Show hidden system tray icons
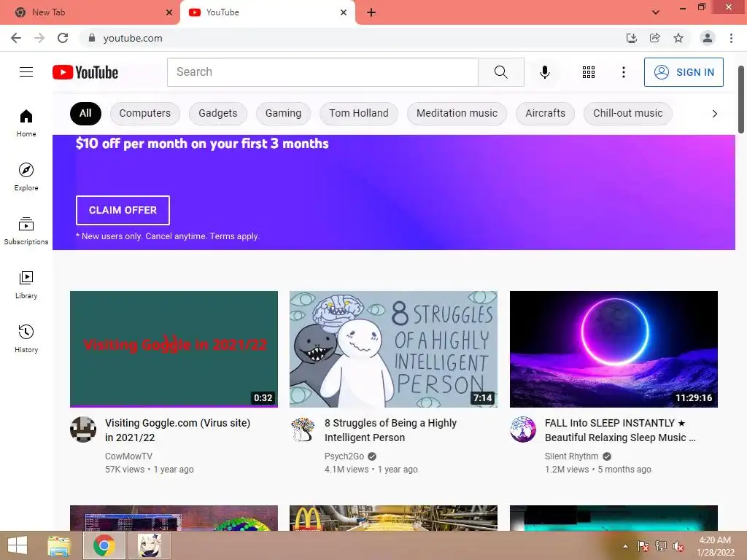 click(x=625, y=546)
